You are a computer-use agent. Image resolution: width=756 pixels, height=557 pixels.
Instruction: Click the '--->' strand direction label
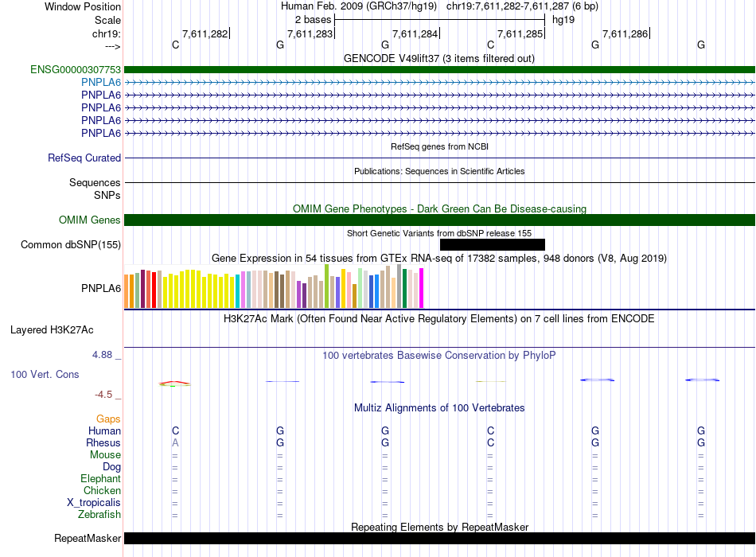[112, 46]
